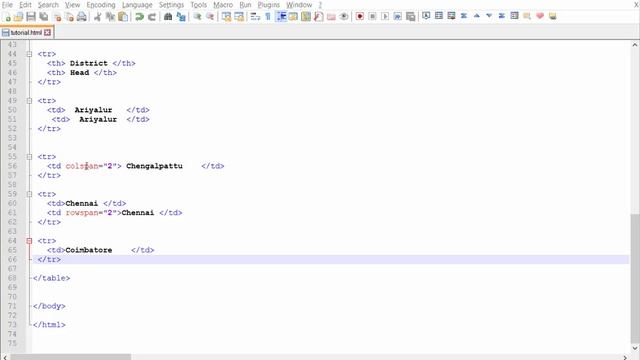
Task: Toggle the indent guide icon
Action: pyautogui.click(x=281, y=17)
